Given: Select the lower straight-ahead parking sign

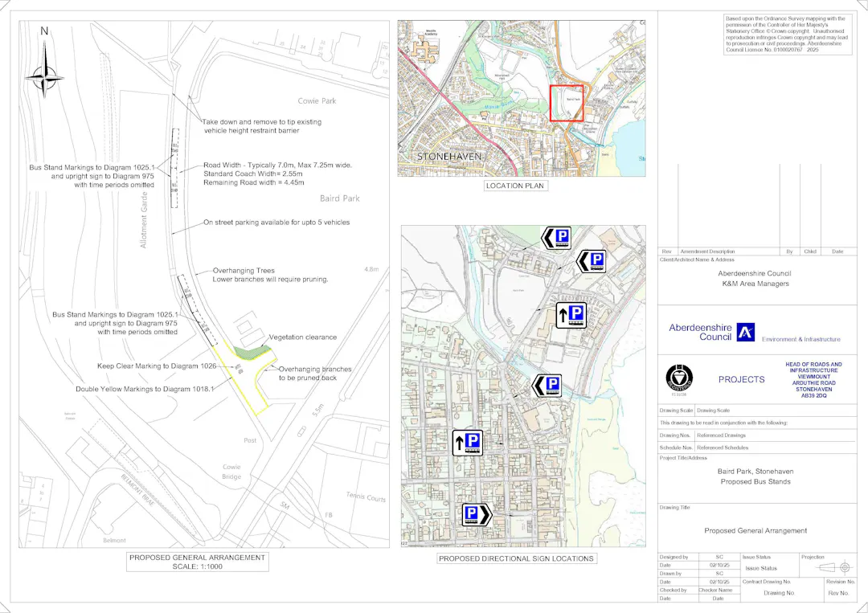Looking at the screenshot, I should (468, 443).
